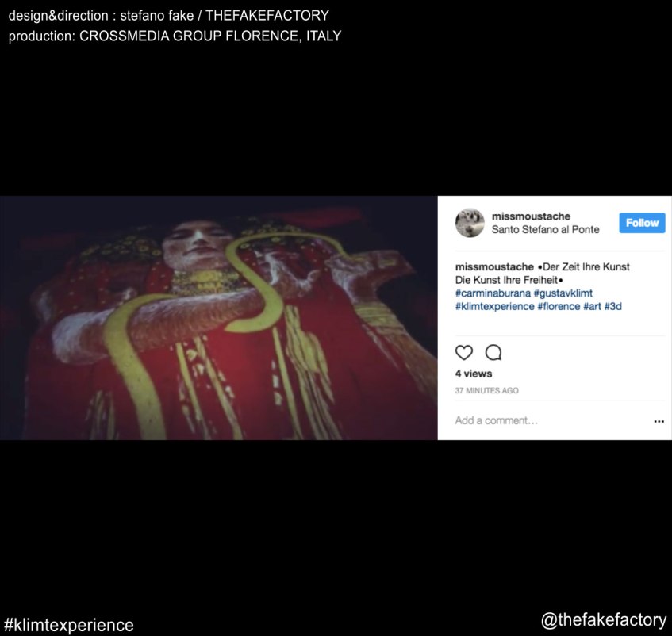Open the 37 minutes ago timestamp
Viewport: 672px width, 636px height.
tap(487, 391)
